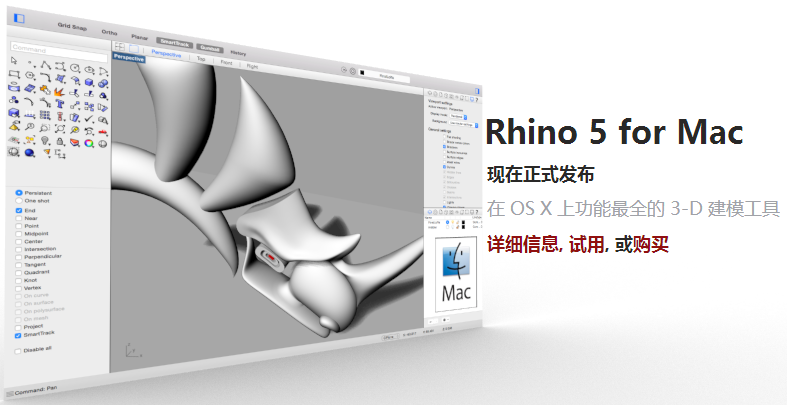Click the light bulb icon

46,141
